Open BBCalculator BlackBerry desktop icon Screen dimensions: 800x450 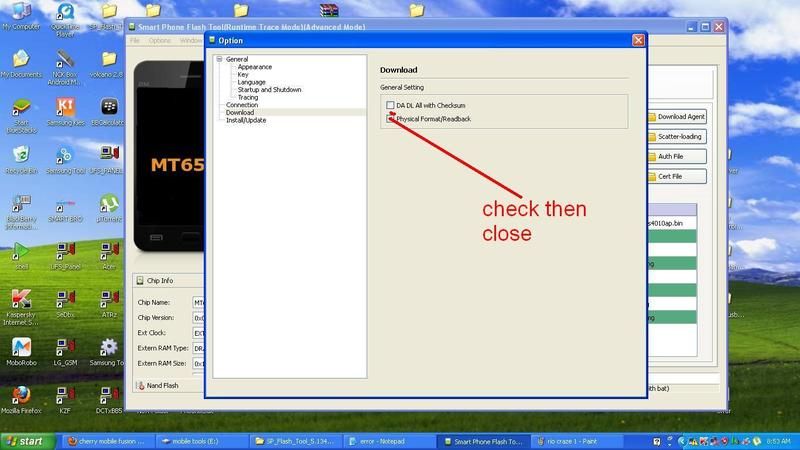108,112
